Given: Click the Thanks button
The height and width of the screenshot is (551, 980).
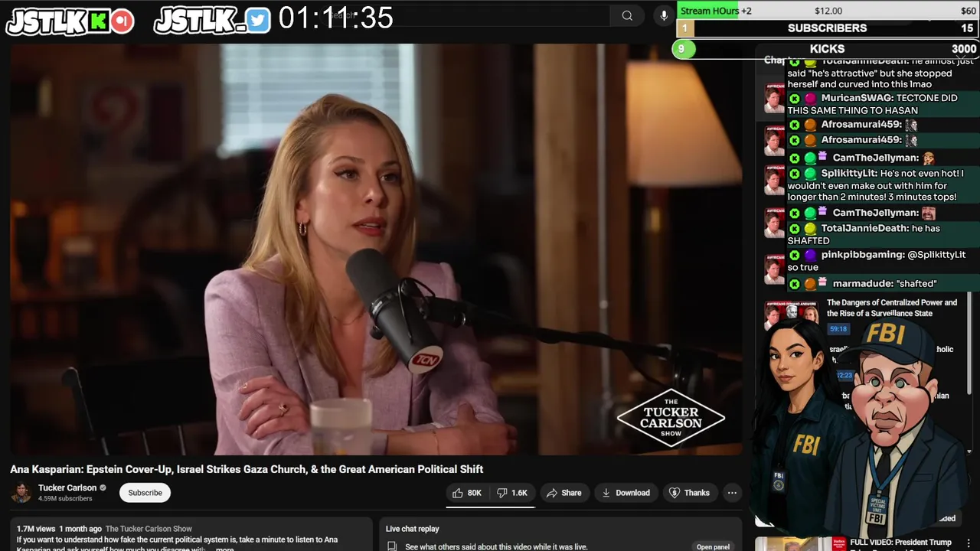Looking at the screenshot, I should click(x=689, y=493).
